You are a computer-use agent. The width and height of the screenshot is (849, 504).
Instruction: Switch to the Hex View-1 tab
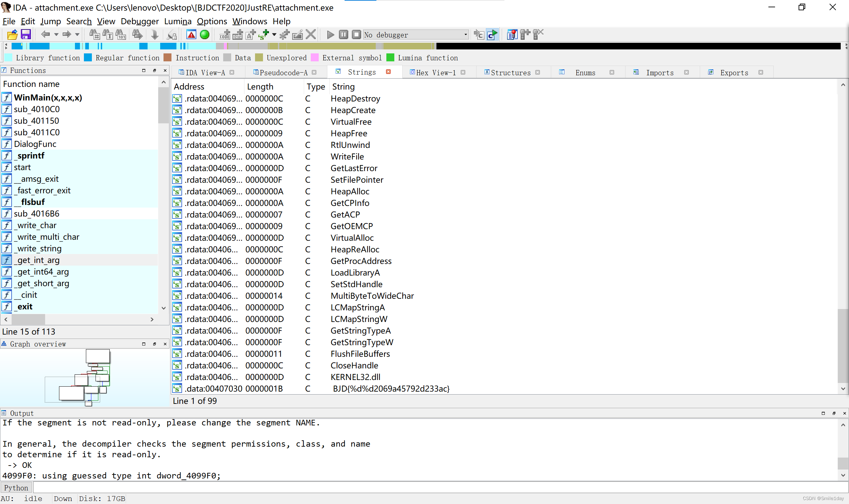point(435,72)
